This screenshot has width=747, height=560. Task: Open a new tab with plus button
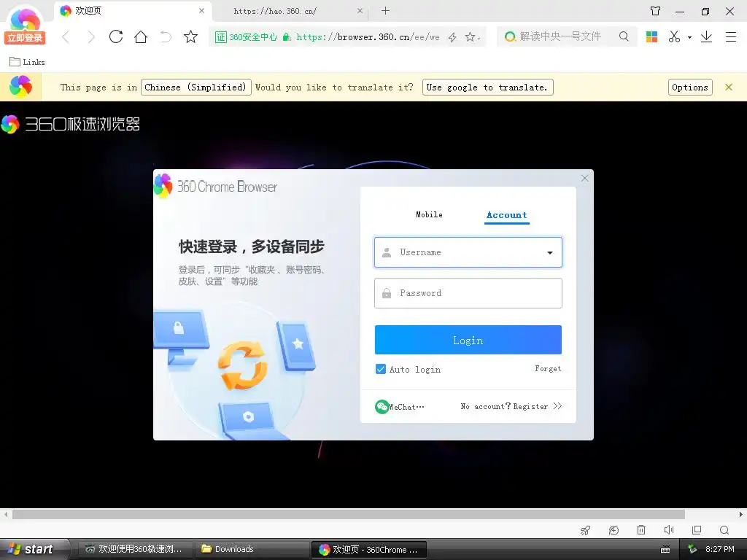click(385, 10)
